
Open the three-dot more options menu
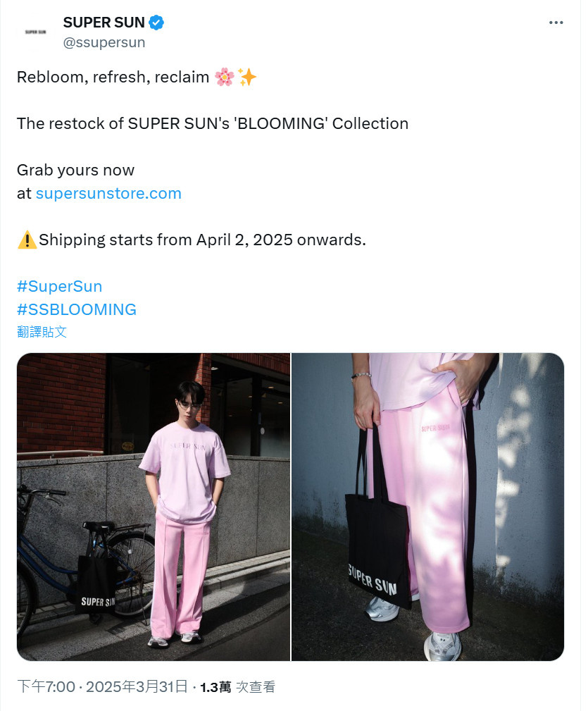[x=556, y=23]
